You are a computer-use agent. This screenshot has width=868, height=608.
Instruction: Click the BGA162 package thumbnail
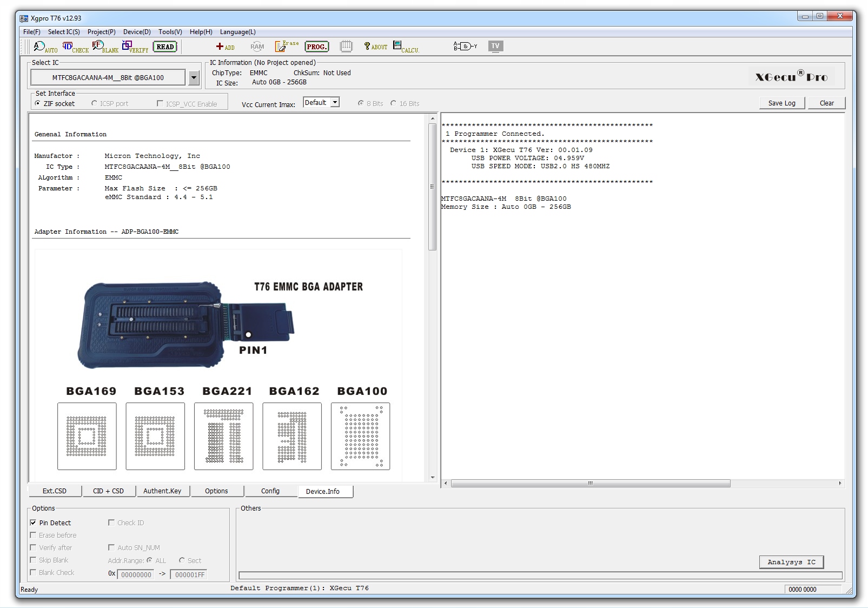(292, 436)
